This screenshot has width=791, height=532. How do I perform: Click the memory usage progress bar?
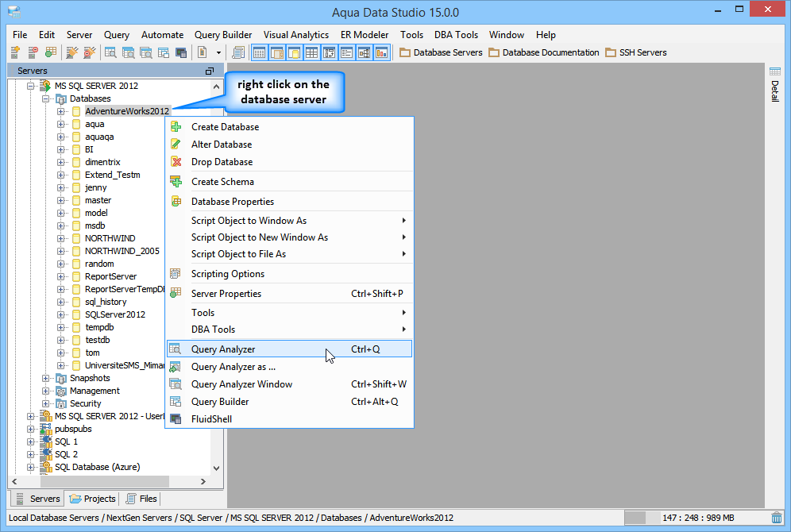click(x=642, y=518)
